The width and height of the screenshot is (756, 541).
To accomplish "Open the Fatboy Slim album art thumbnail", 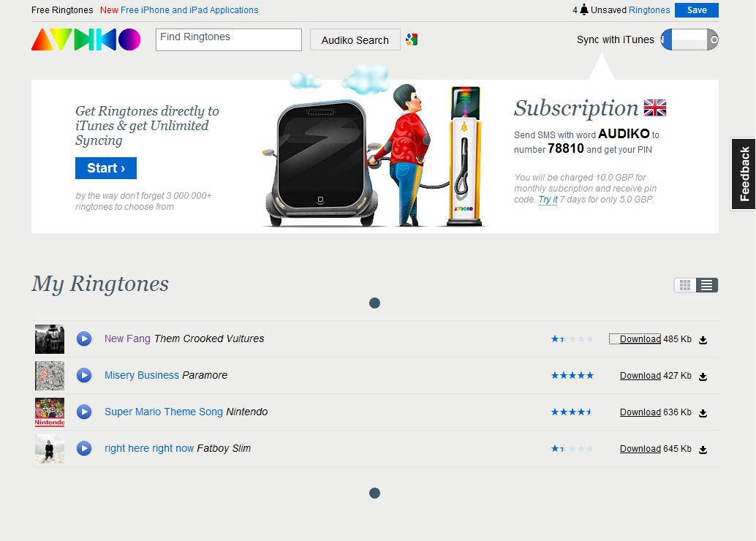I will click(x=50, y=449).
